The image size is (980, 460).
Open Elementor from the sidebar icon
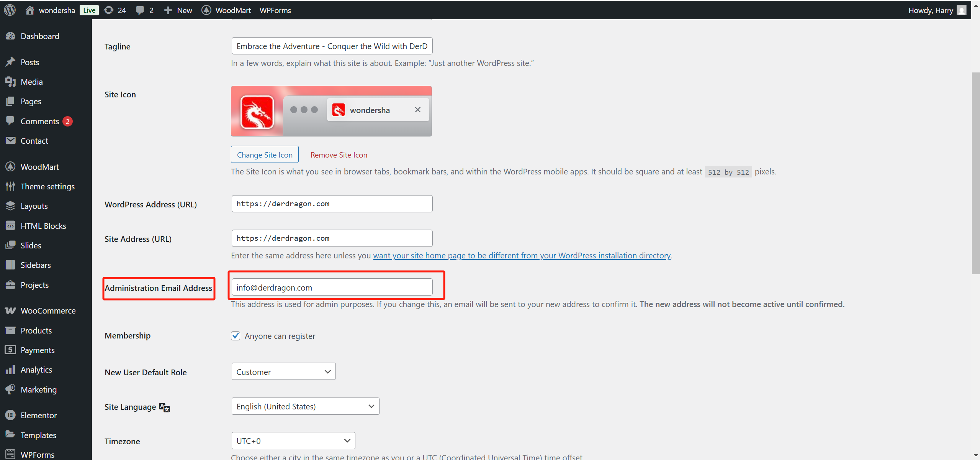tap(11, 415)
